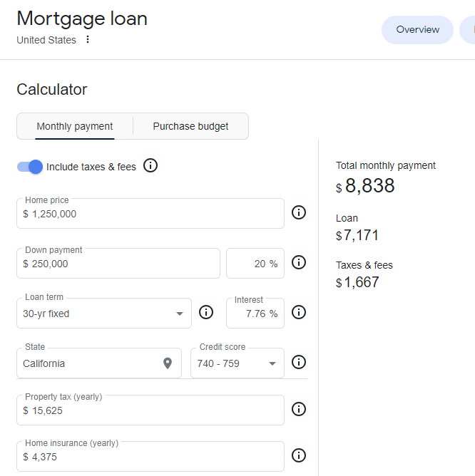The image size is (475, 476).
Task: Switch to the Monthly payment tab
Action: pos(75,126)
